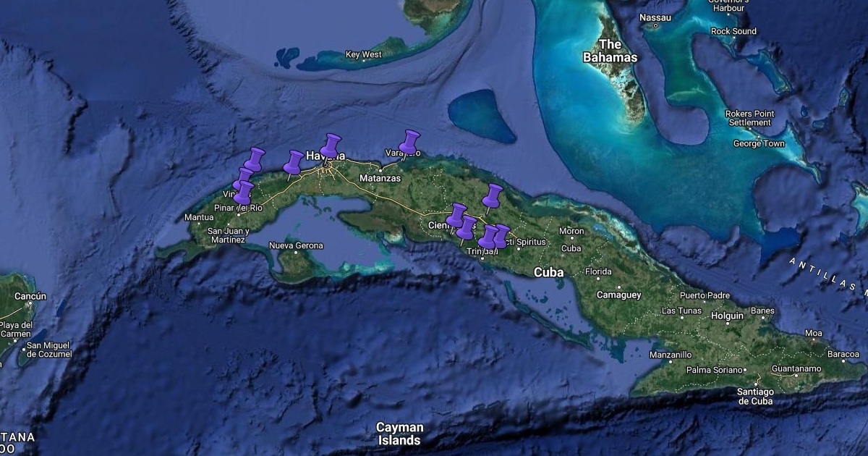Viewport: 868px width, 456px height.
Task: Click the Manzanillo label
Action: coord(671,355)
